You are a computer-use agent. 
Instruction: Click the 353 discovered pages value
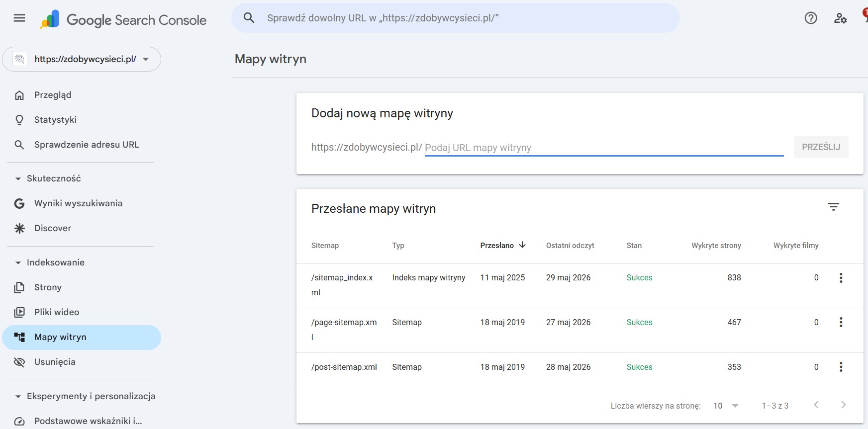tap(734, 367)
